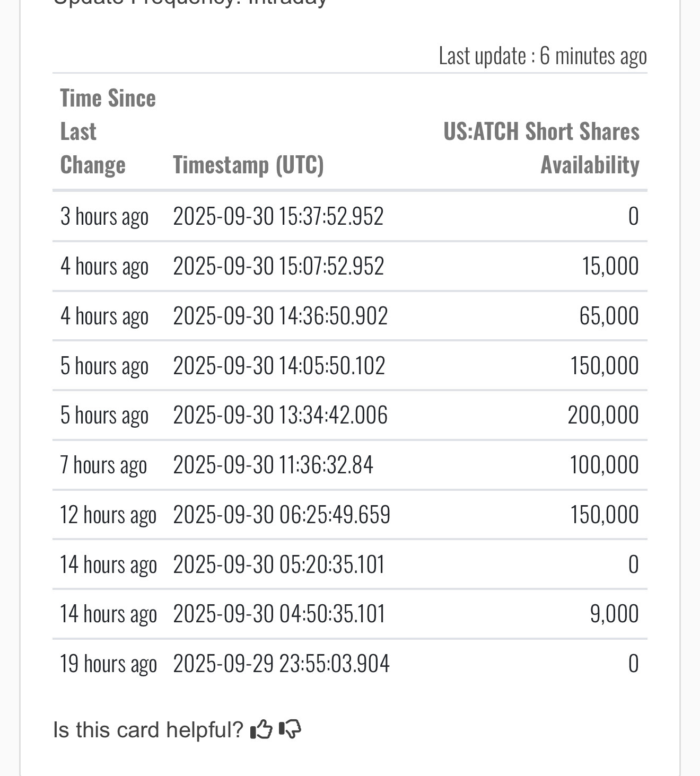The image size is (700, 776).
Task: Click the 200,000 availability value
Action: coord(602,415)
